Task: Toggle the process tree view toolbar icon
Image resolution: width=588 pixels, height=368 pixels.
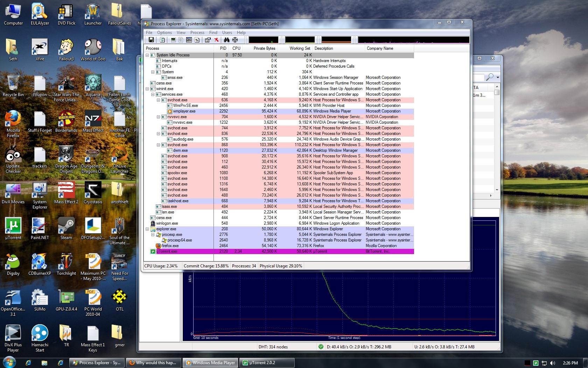Action: click(x=181, y=40)
